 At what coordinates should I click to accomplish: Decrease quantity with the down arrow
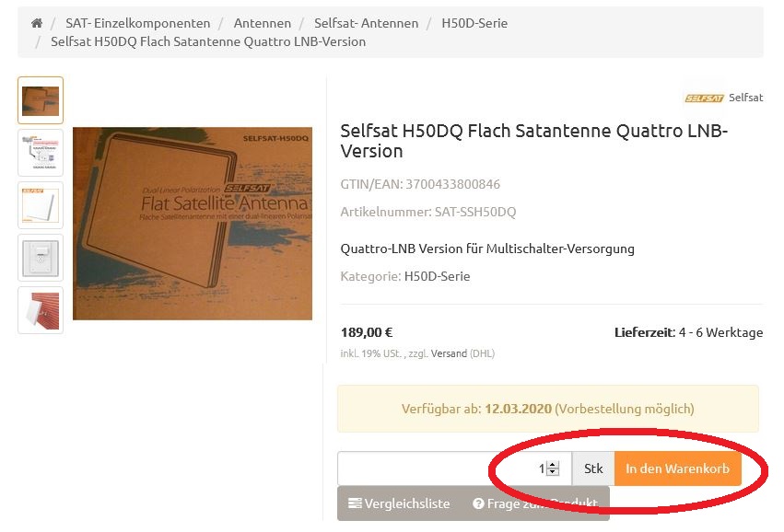(553, 473)
